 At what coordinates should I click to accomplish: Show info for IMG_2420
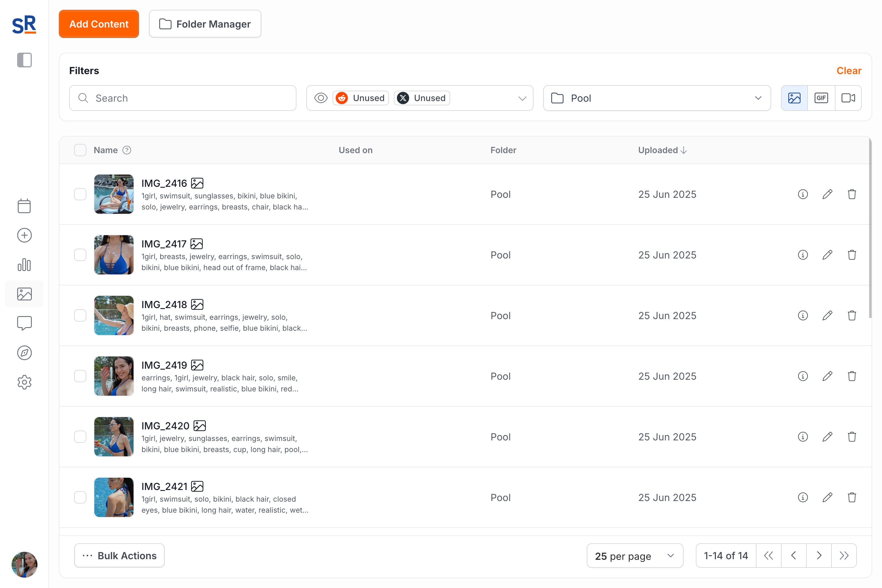tap(802, 437)
